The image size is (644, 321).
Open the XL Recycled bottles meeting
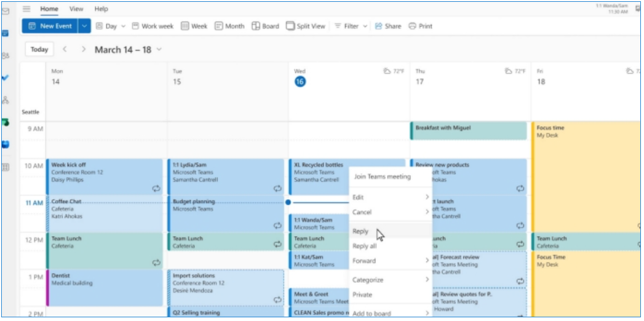[319, 177]
